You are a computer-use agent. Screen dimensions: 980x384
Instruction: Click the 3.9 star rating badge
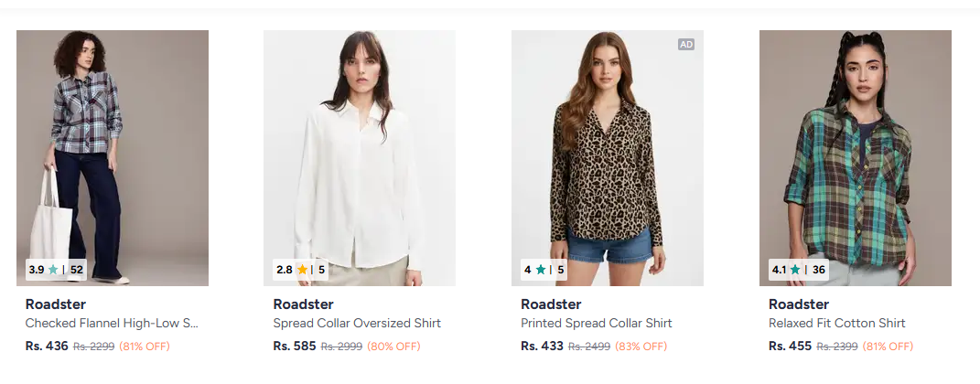(56, 270)
